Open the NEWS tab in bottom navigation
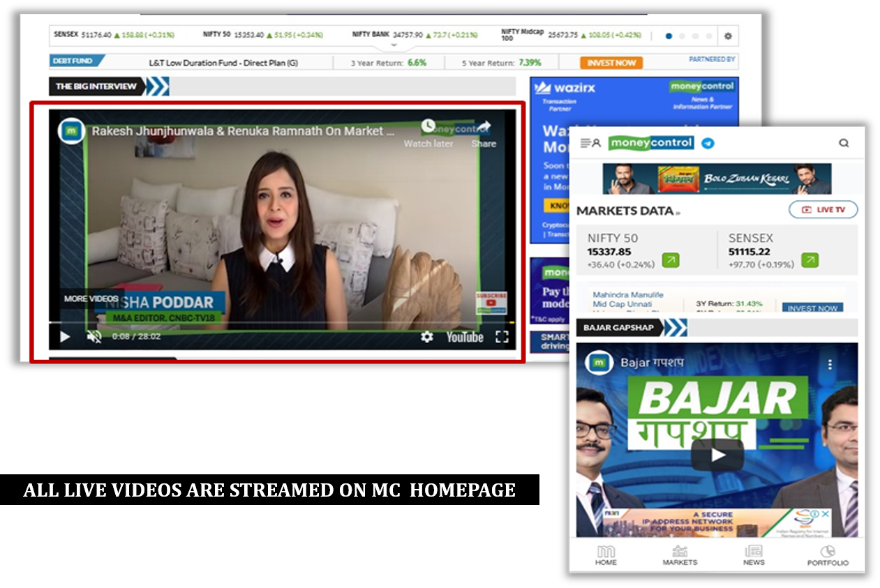Image resolution: width=880 pixels, height=588 pixels. click(x=754, y=555)
